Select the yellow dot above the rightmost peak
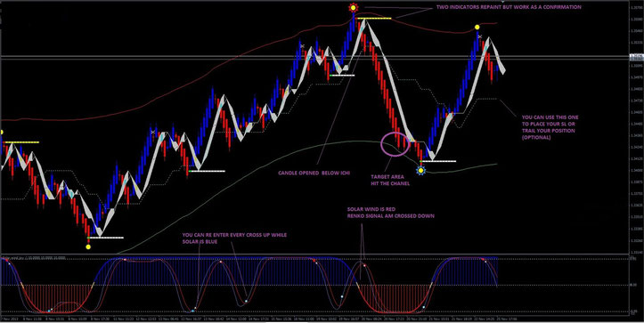This screenshot has width=644, height=323. click(477, 28)
